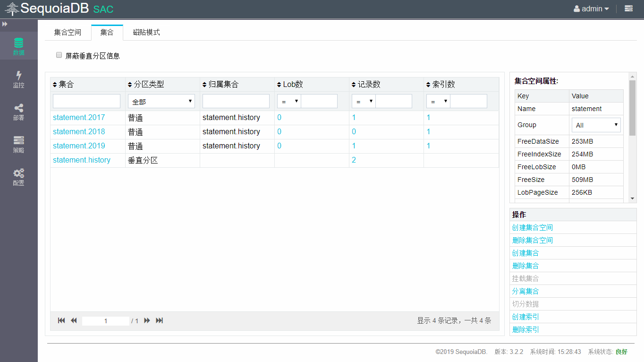Click LobPageSize value 256KB

point(582,192)
